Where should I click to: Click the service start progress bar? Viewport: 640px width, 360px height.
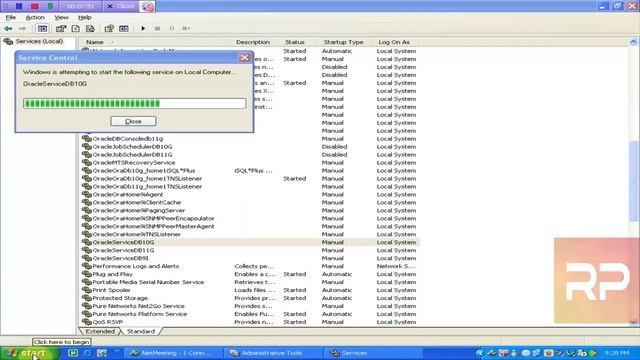click(x=135, y=103)
